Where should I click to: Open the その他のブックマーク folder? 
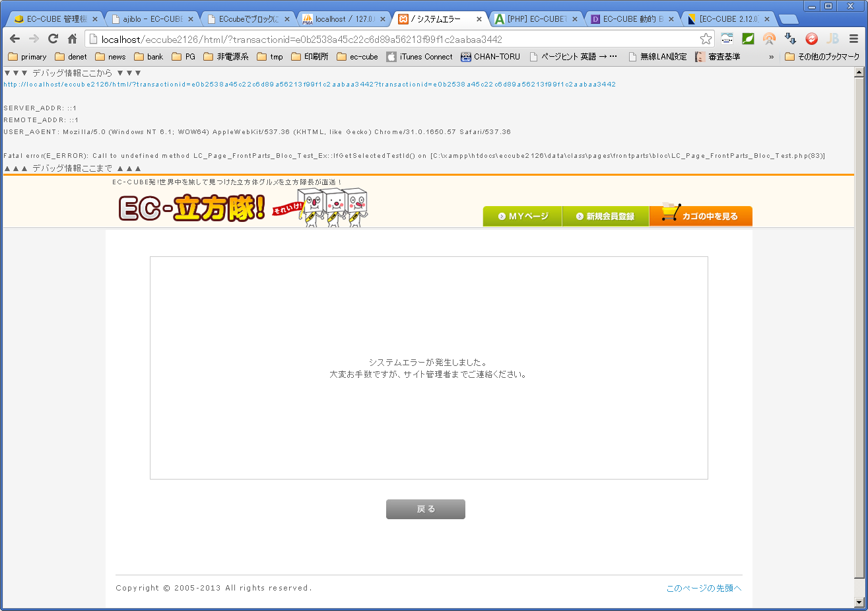pos(822,57)
